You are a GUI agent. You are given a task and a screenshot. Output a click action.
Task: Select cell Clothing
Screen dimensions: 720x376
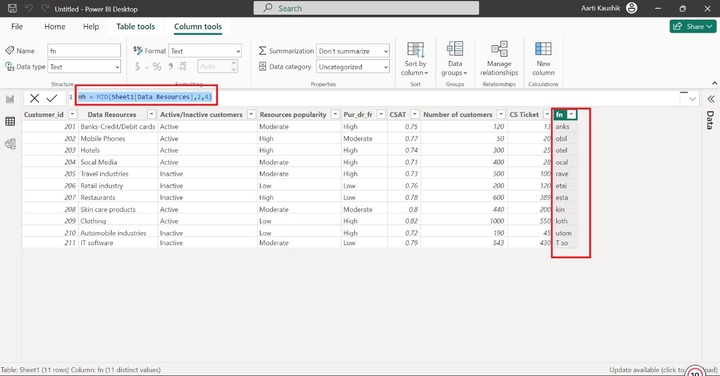click(x=118, y=221)
